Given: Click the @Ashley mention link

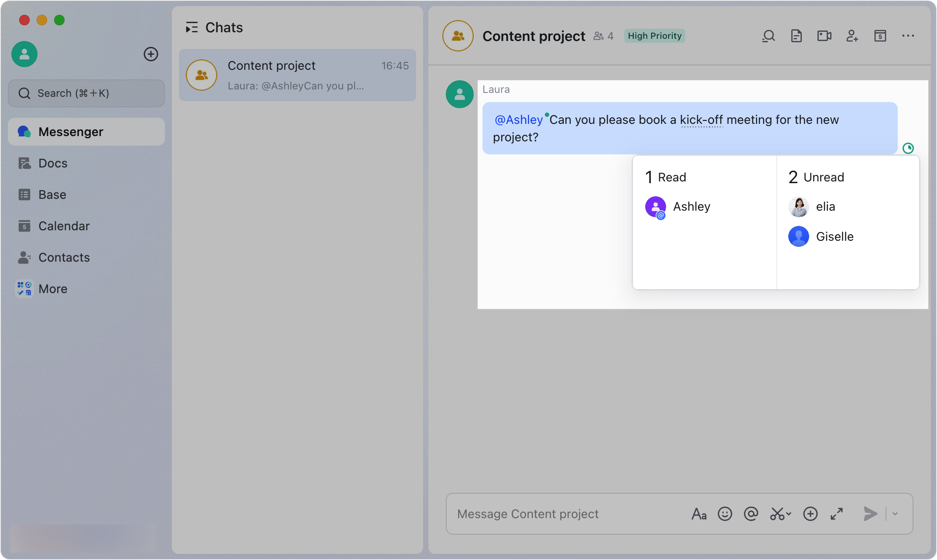Looking at the screenshot, I should click(x=518, y=120).
